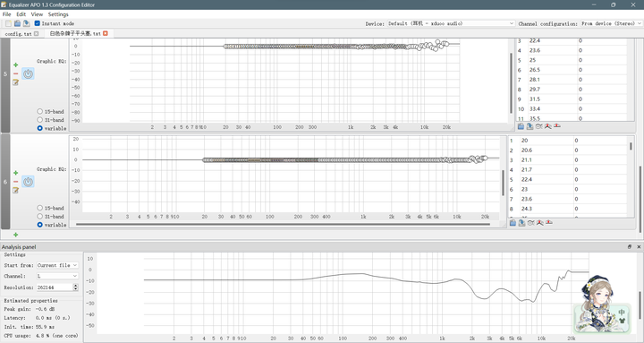Click import icon below filter 6 table
The width and height of the screenshot is (644, 343).
click(x=513, y=223)
